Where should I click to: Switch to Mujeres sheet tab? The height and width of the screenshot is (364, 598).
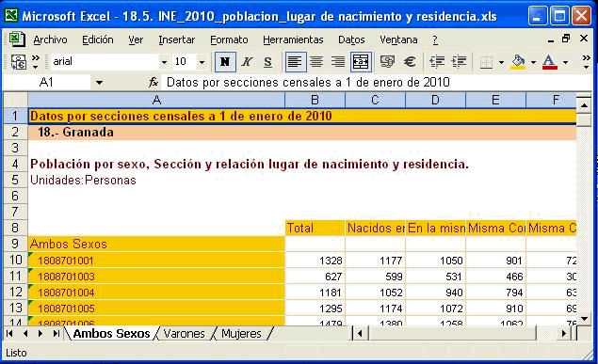coord(241,334)
